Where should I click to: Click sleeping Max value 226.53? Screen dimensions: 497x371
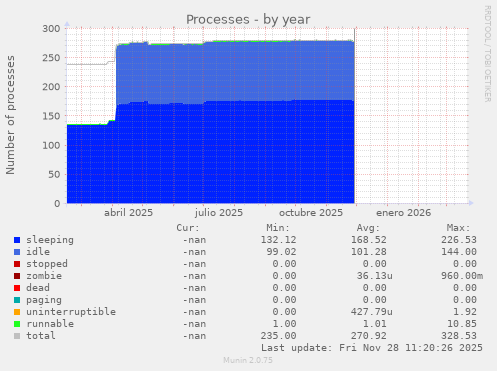tap(459, 240)
